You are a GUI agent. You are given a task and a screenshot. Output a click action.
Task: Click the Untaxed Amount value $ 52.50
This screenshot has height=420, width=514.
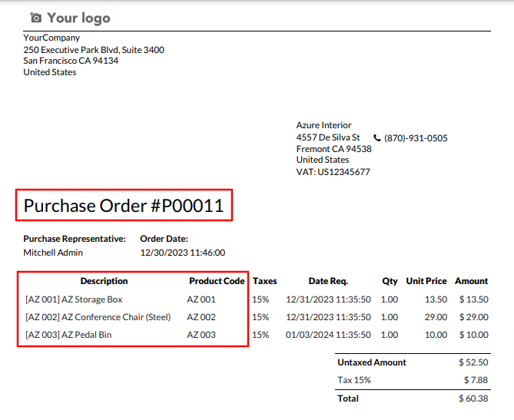coord(473,362)
